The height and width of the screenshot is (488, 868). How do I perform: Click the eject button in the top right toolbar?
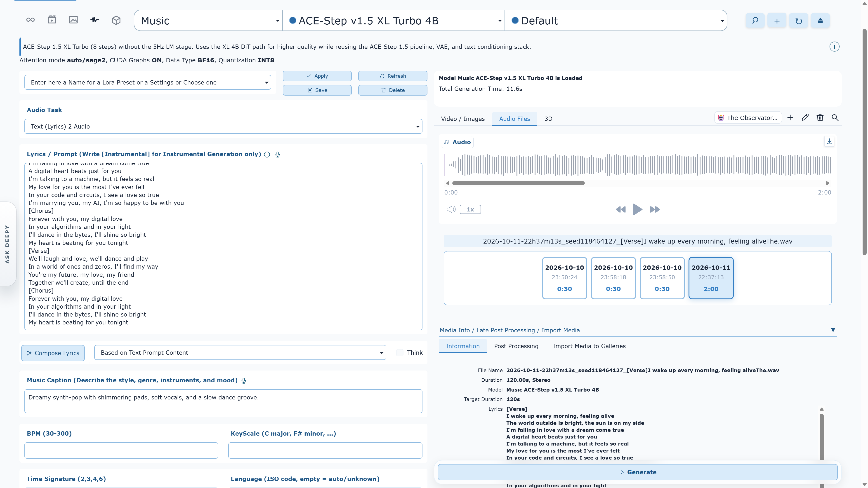pos(820,21)
